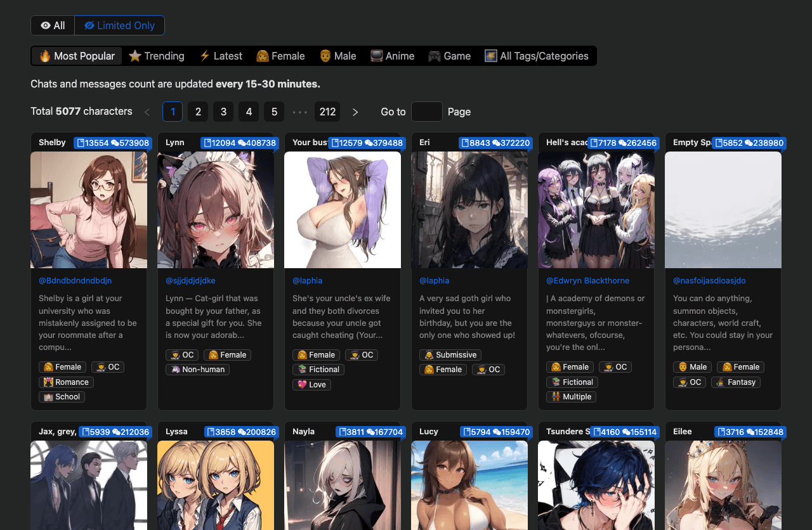Switch to the Limited Only filter

[120, 25]
